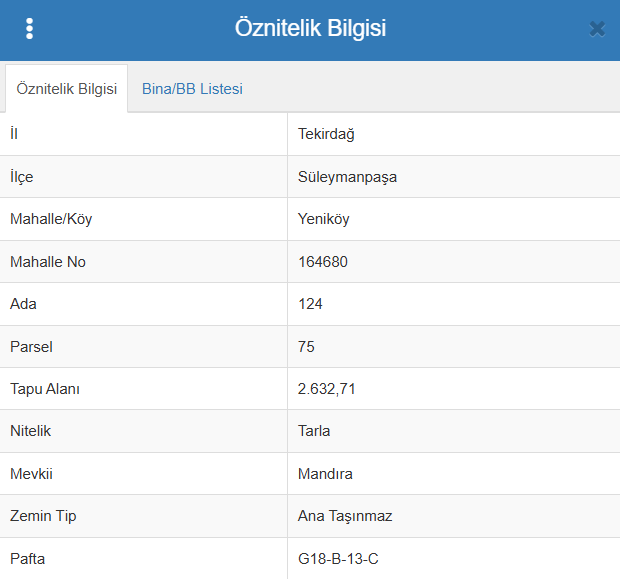Click the Mevkii value Mandıra
The image size is (620, 579).
tap(325, 474)
